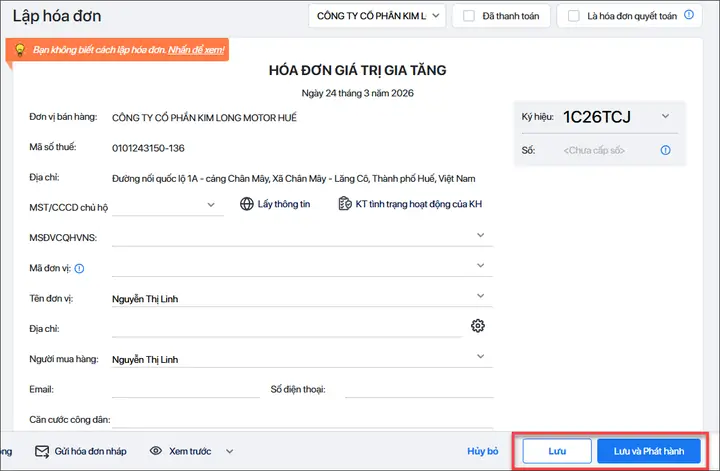
Task: Tick the Là hóa đơn quyết toán checkbox
Action: tap(574, 16)
